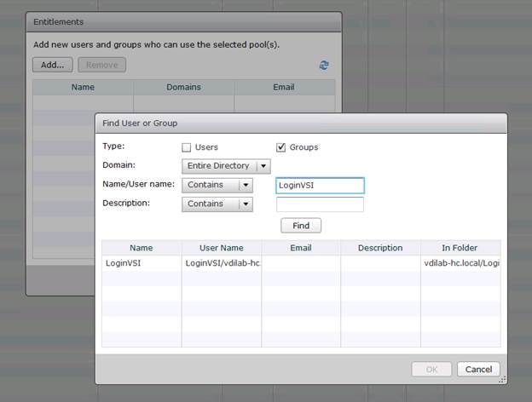
Task: Select the LoginVSI result row
Action: coord(301,263)
